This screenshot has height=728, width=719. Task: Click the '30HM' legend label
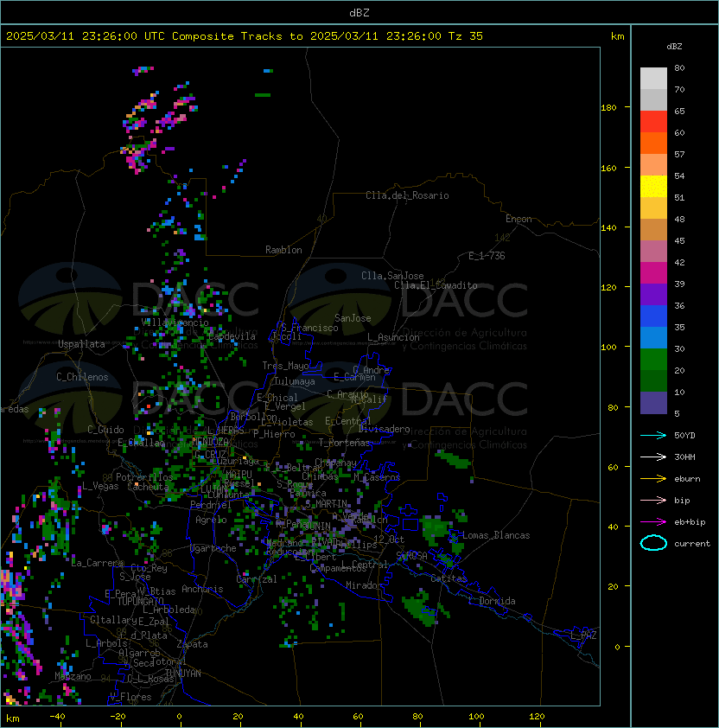click(684, 457)
